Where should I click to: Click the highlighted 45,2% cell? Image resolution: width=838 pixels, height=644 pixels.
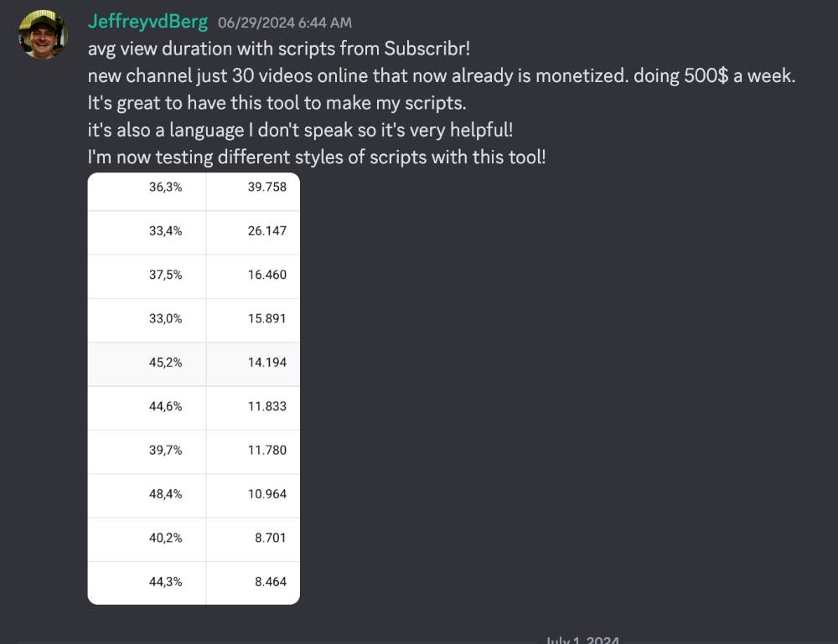[166, 363]
